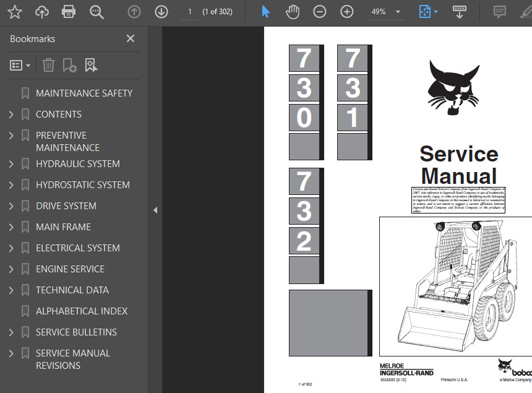Expand ELECTRICAL SYSTEM bookmark

point(11,248)
